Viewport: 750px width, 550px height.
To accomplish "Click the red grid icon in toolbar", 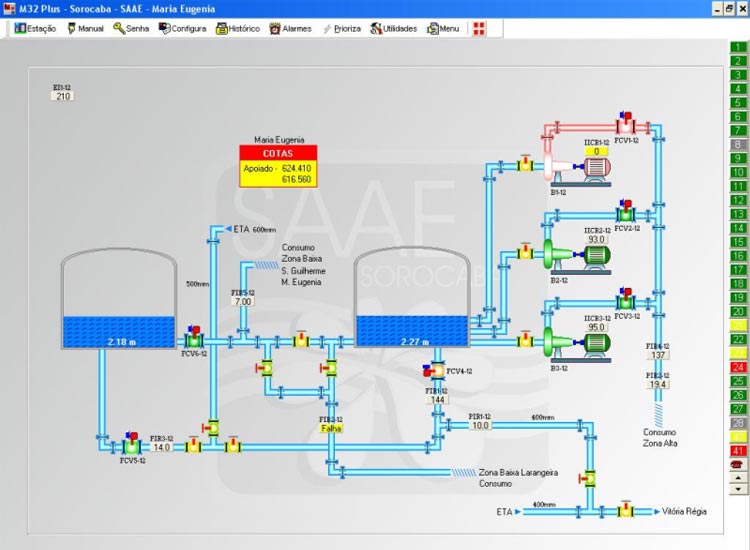I will pos(479,29).
